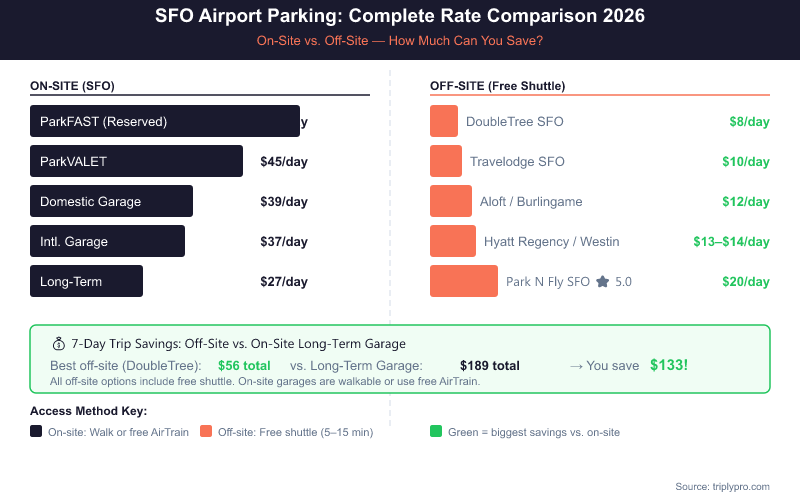Click the Hyatt Regency / Westin label
This screenshot has height=500, width=800.
551,242
